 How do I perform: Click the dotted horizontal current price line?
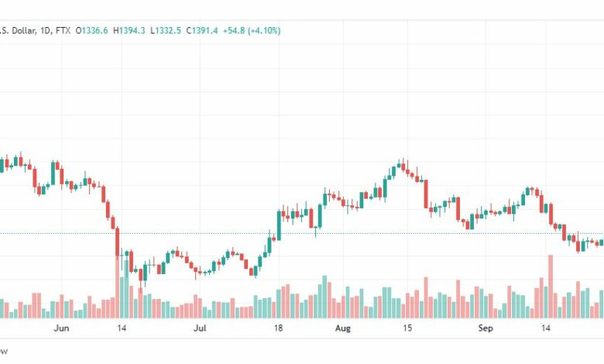pyautogui.click(x=302, y=233)
